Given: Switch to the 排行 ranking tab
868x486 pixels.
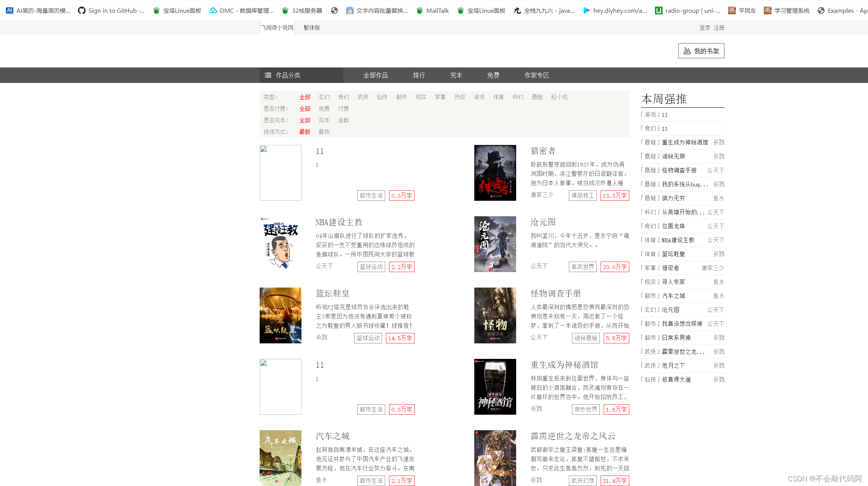Looking at the screenshot, I should coord(419,75).
